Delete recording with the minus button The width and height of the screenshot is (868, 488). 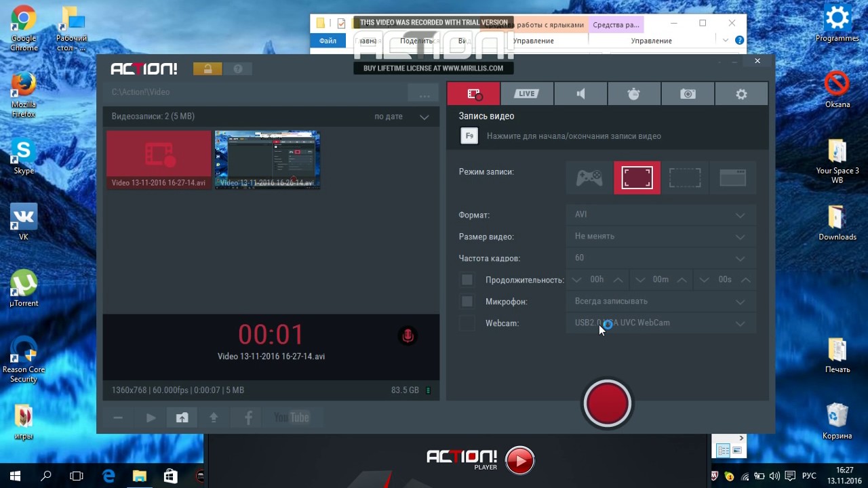(x=118, y=418)
